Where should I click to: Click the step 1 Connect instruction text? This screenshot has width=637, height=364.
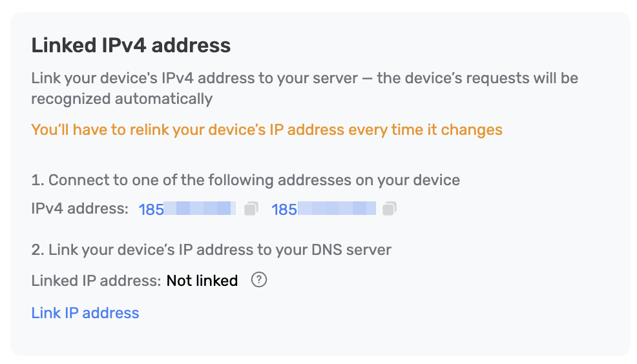pos(245,180)
